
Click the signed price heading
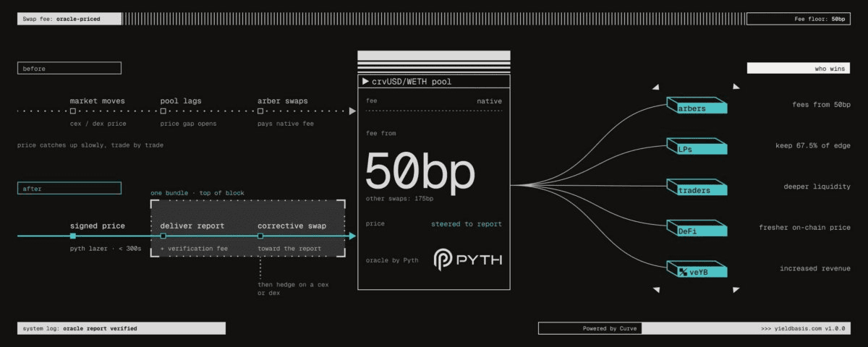coord(98,226)
